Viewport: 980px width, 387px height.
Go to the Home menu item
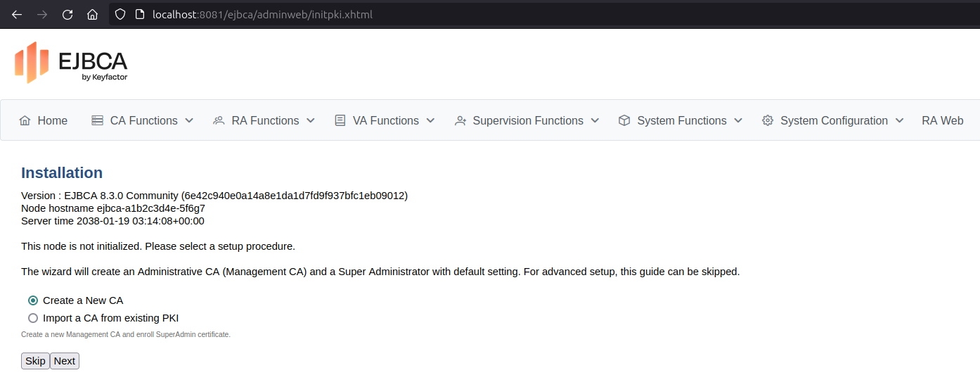(x=52, y=121)
